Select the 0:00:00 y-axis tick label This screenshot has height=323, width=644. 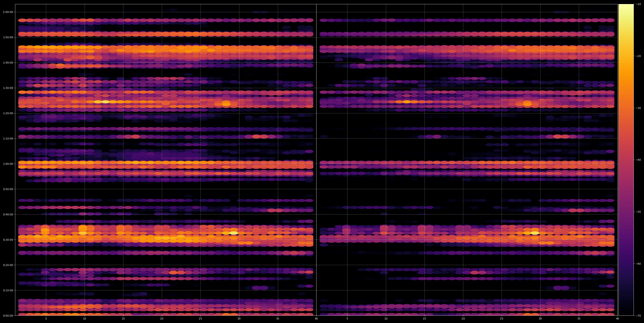pyautogui.click(x=8, y=315)
